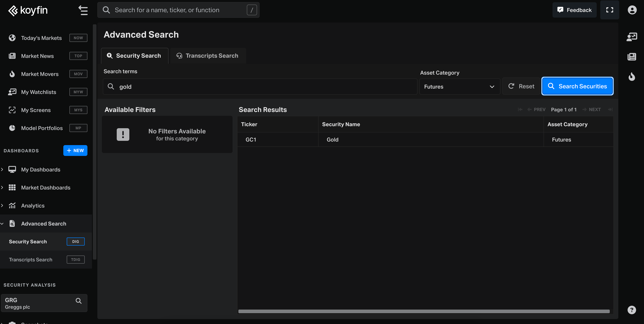Open the user account profile icon
Image resolution: width=644 pixels, height=324 pixels.
coord(632,10)
